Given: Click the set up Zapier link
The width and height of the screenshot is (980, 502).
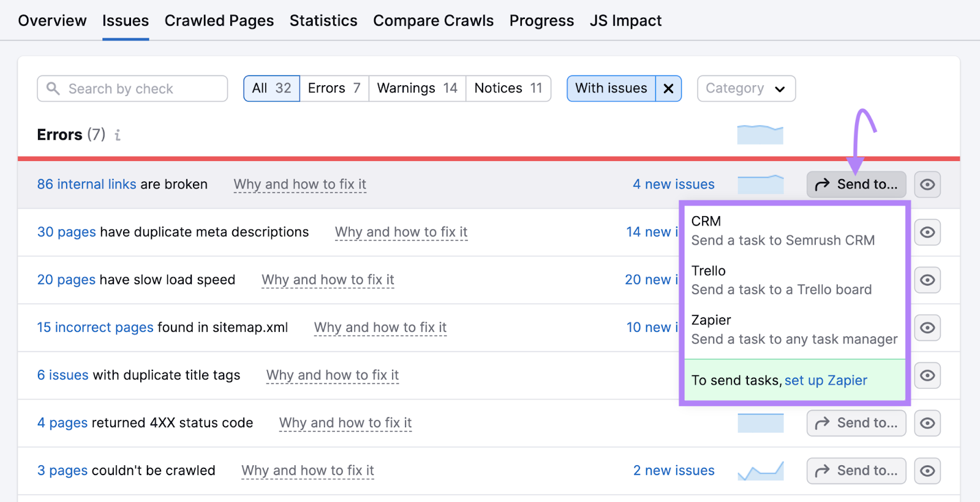Looking at the screenshot, I should pos(826,380).
